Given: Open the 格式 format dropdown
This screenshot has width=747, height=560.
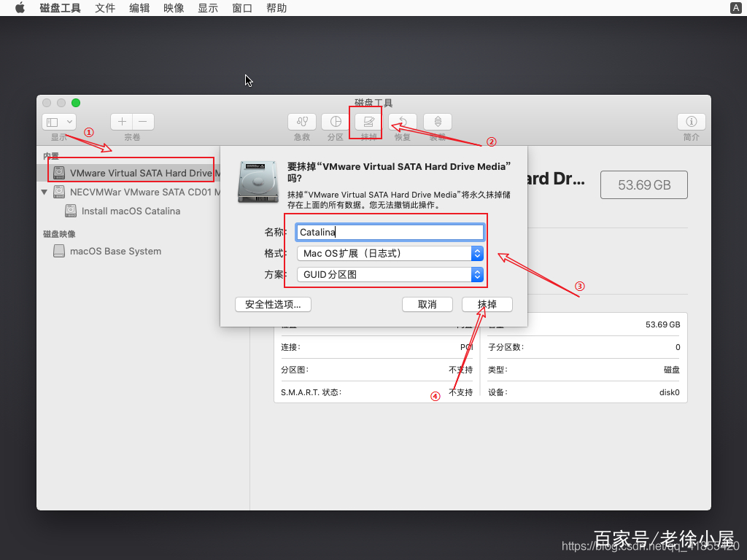Looking at the screenshot, I should (x=390, y=253).
